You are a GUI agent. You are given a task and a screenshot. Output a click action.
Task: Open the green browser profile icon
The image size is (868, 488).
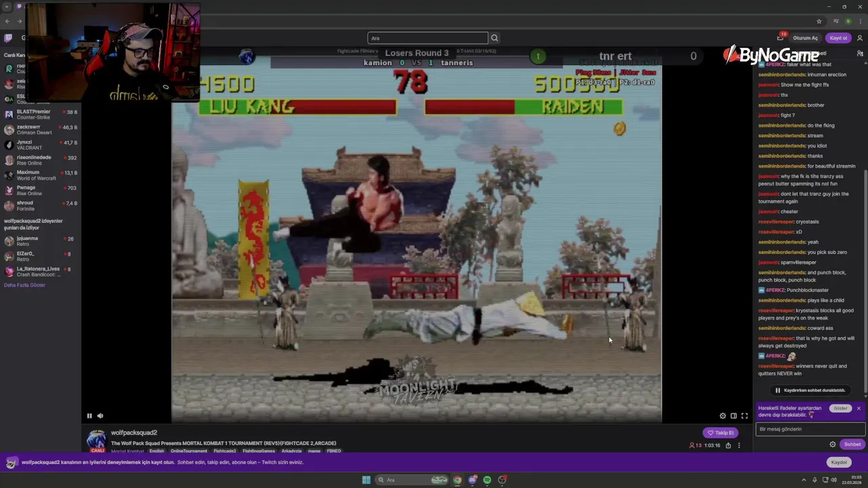[848, 22]
